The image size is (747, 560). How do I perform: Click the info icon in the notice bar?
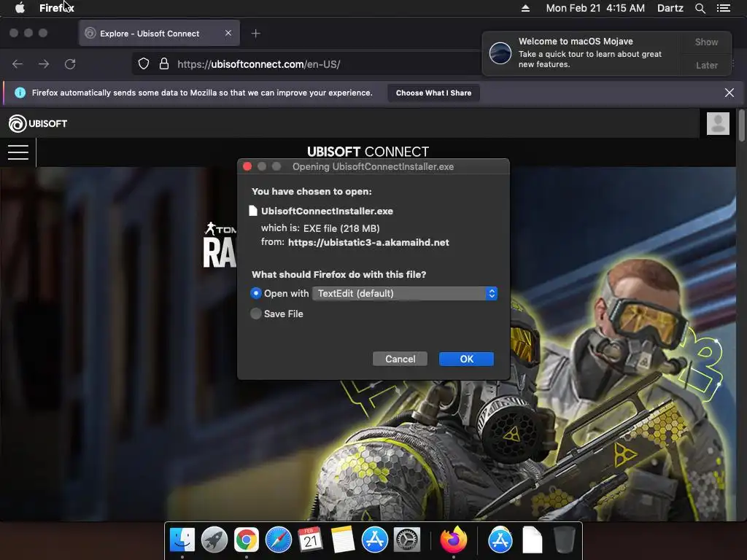[20, 93]
